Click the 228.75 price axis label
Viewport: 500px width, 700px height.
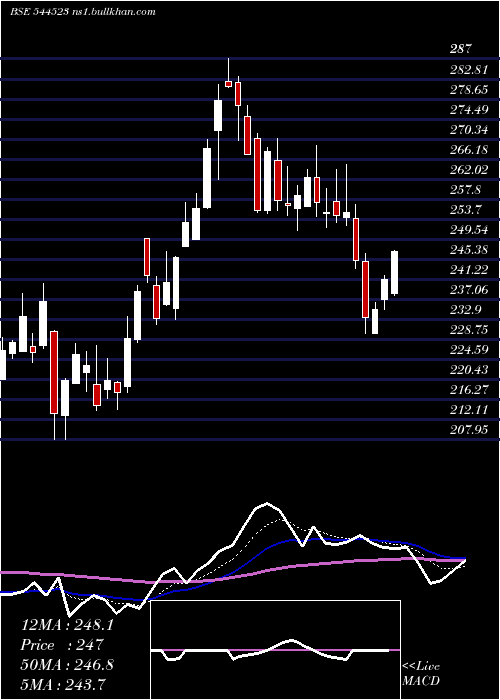tap(469, 330)
